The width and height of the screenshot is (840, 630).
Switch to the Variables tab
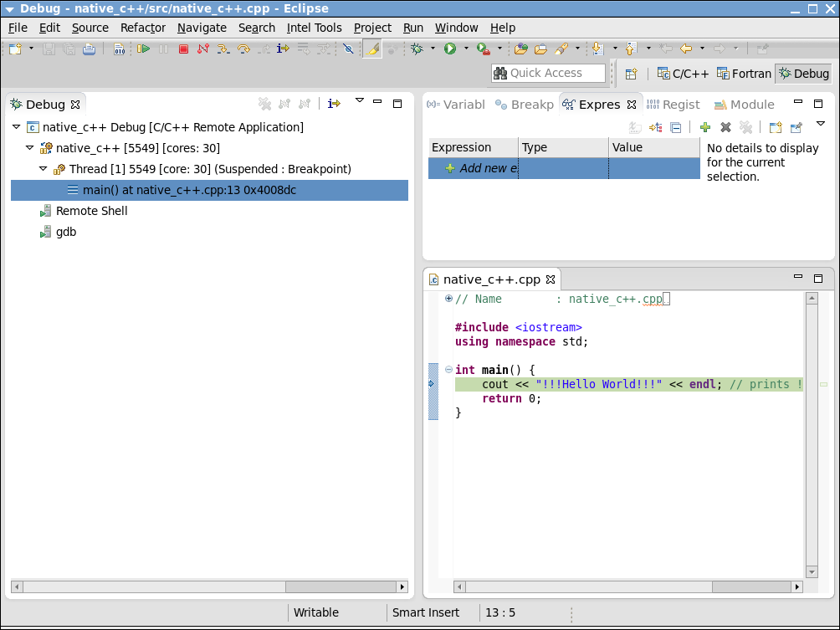pos(456,105)
